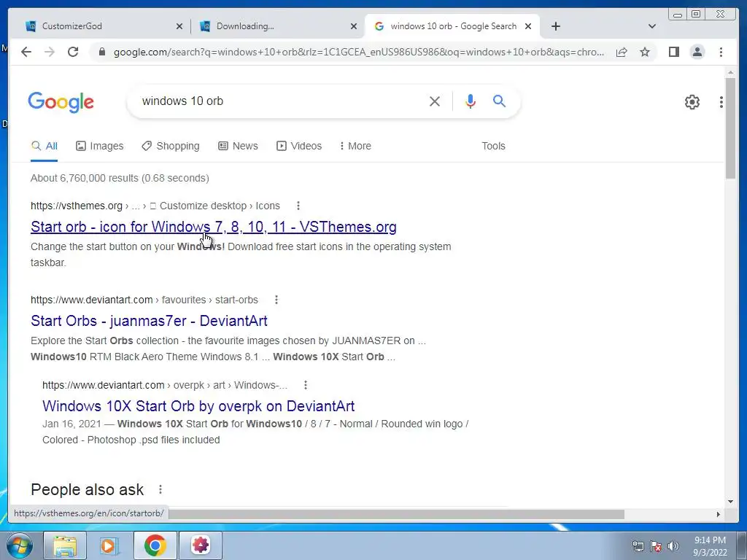The height and width of the screenshot is (560, 747).
Task: Click the scroll up arrow
Action: point(730,72)
